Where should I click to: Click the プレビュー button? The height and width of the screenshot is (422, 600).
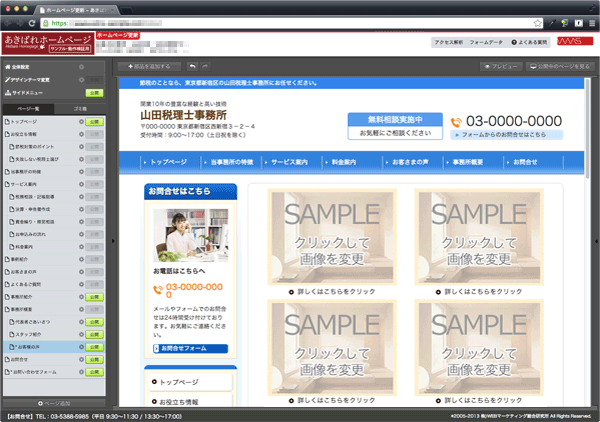pos(501,65)
